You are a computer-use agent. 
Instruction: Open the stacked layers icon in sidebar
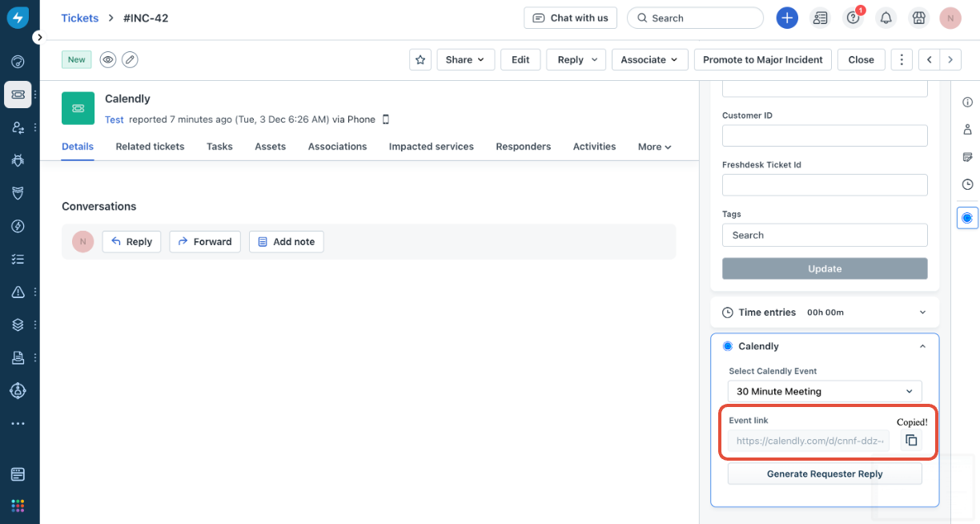(x=18, y=324)
